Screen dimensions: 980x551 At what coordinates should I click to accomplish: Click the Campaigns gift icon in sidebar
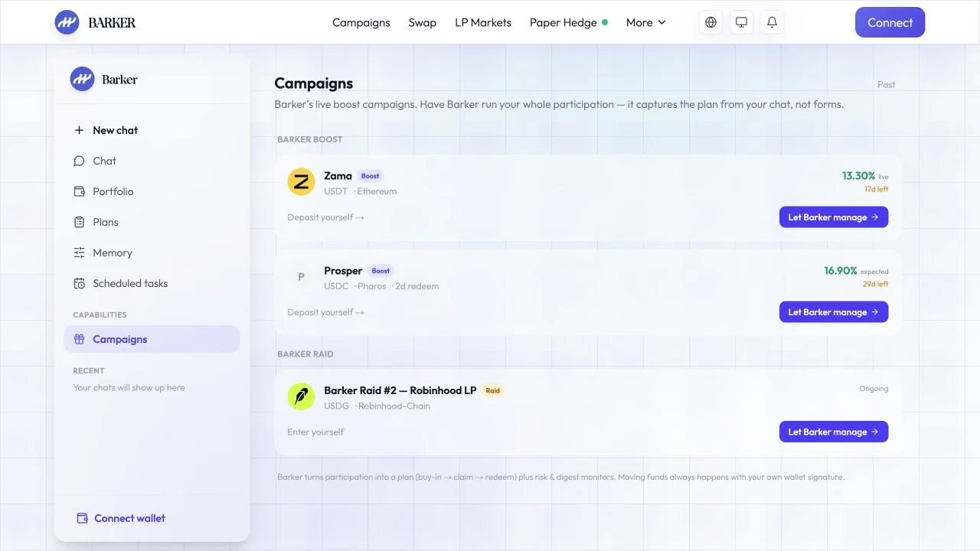[79, 339]
